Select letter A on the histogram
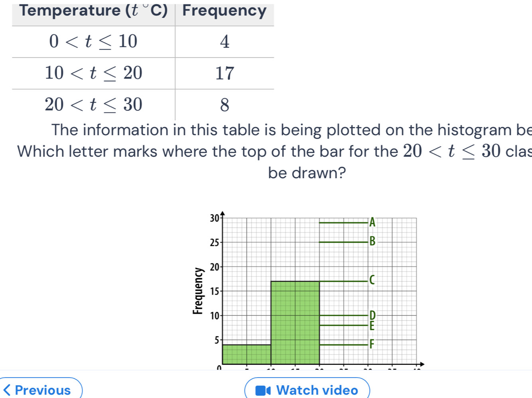Screen dimensions: 532x398 (x=372, y=222)
